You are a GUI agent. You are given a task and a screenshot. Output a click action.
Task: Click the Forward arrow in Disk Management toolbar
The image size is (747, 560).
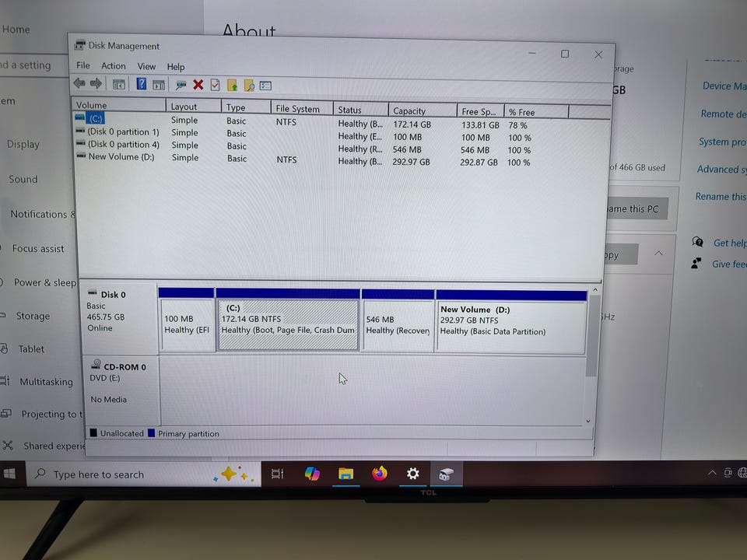pos(96,84)
